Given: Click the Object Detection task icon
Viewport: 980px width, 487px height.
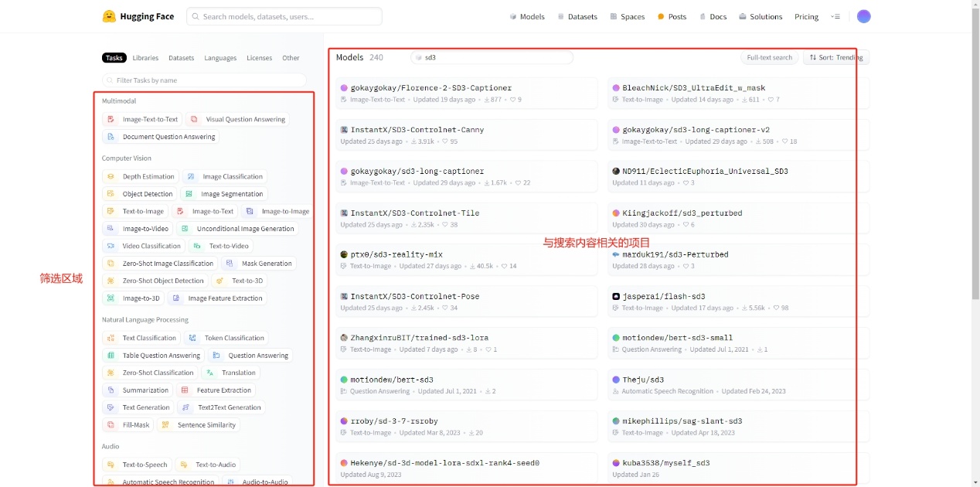Looking at the screenshot, I should tap(111, 194).
